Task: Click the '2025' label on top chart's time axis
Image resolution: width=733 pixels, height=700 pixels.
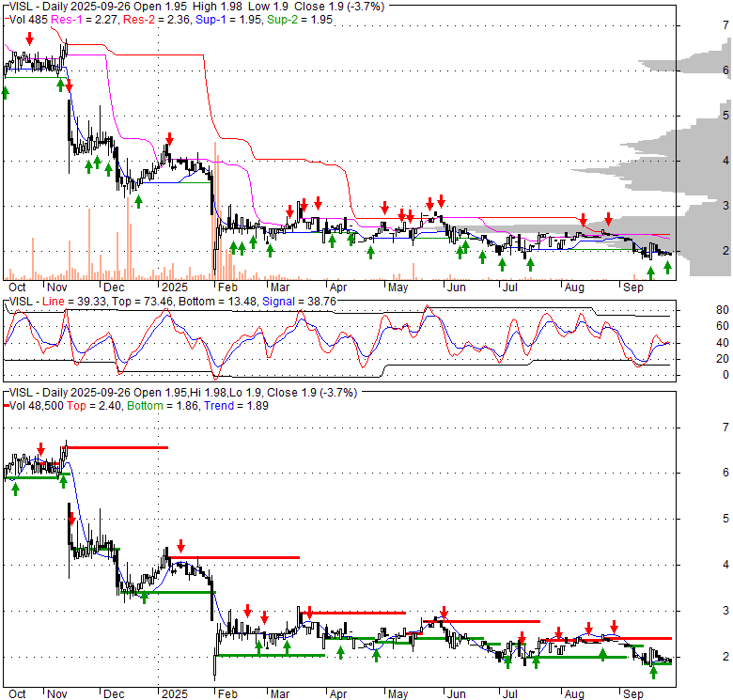Action: point(175,288)
